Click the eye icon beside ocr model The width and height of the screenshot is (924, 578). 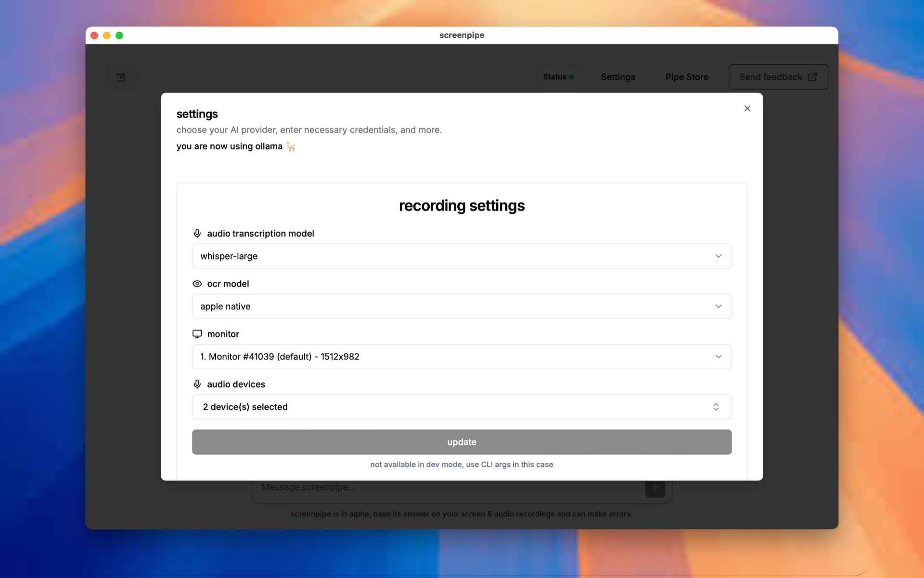tap(197, 284)
